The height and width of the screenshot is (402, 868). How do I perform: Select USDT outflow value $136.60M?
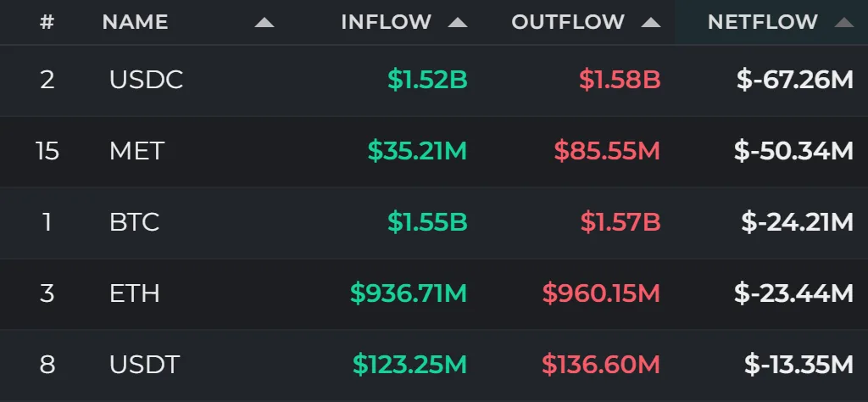(601, 365)
